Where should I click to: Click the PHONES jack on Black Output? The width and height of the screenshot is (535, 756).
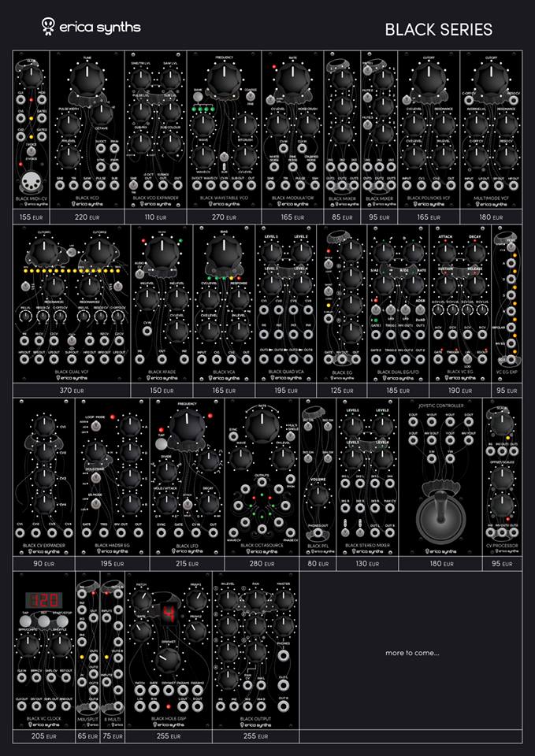[284, 656]
